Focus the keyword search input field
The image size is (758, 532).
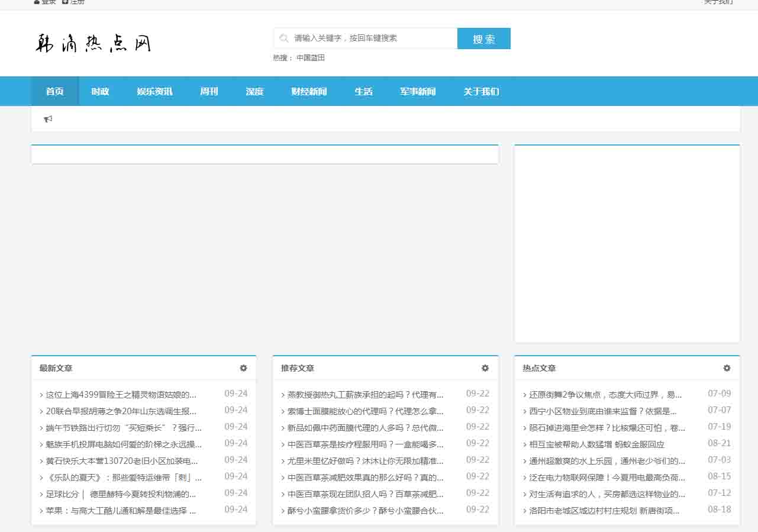pos(373,38)
